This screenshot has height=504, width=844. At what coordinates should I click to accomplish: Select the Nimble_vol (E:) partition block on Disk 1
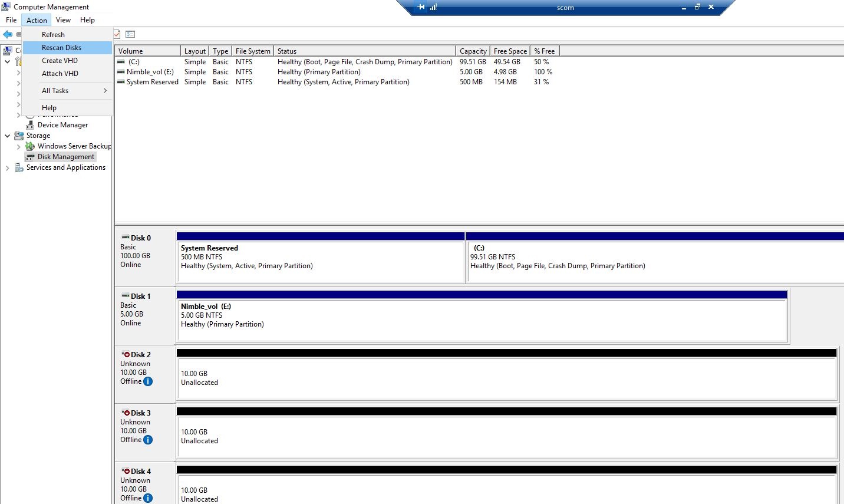click(x=482, y=315)
